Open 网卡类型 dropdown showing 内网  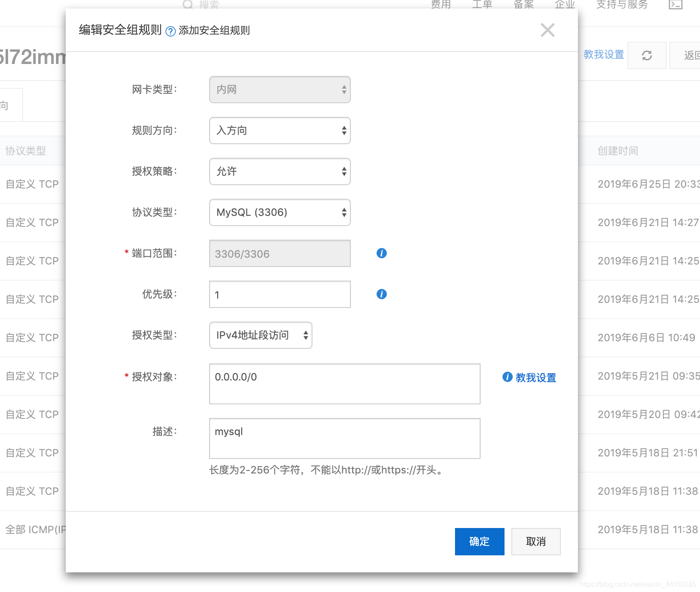[280, 90]
